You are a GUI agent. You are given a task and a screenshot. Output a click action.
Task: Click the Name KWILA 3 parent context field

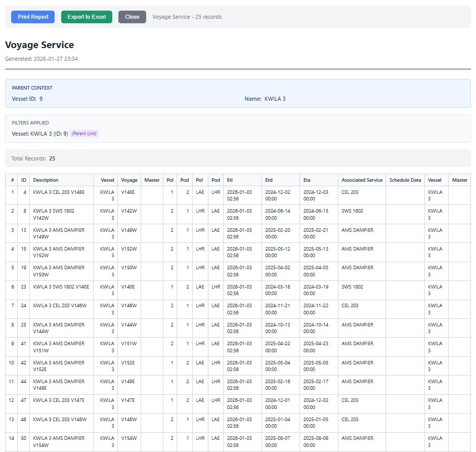point(265,99)
